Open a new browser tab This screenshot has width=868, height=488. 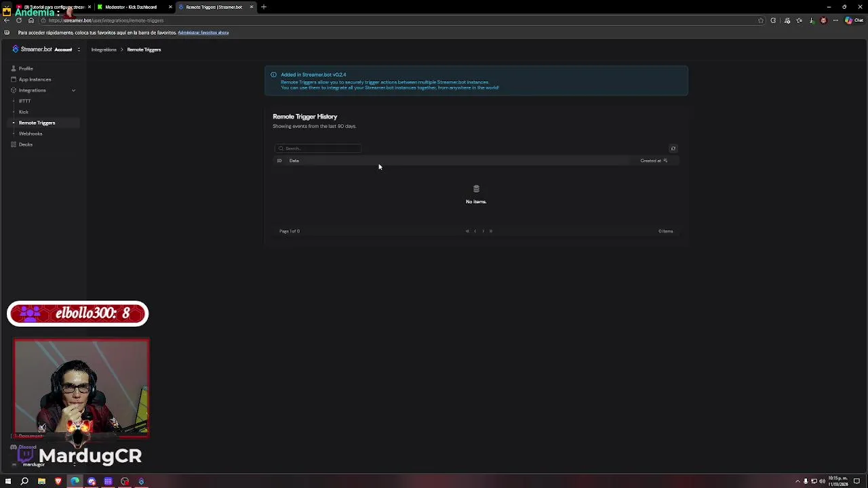click(264, 7)
